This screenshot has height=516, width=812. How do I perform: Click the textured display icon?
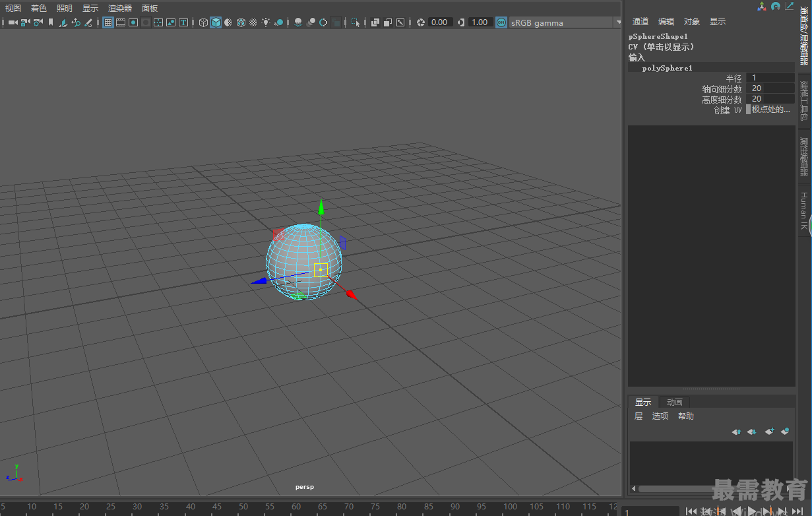(253, 22)
